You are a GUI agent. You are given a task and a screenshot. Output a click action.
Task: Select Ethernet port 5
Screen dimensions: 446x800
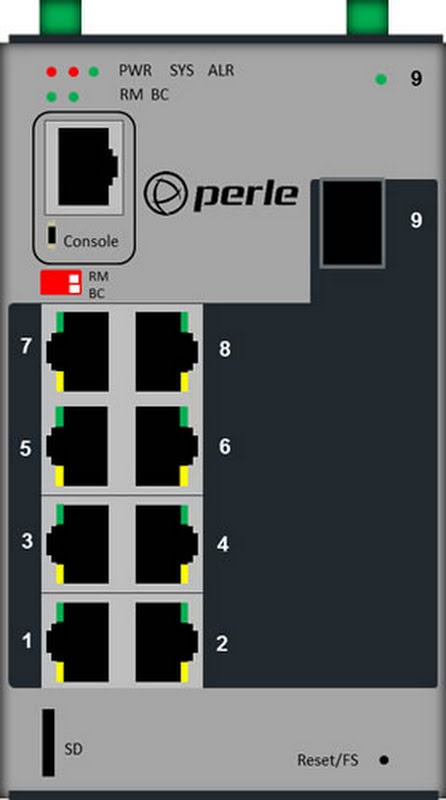(x=78, y=446)
